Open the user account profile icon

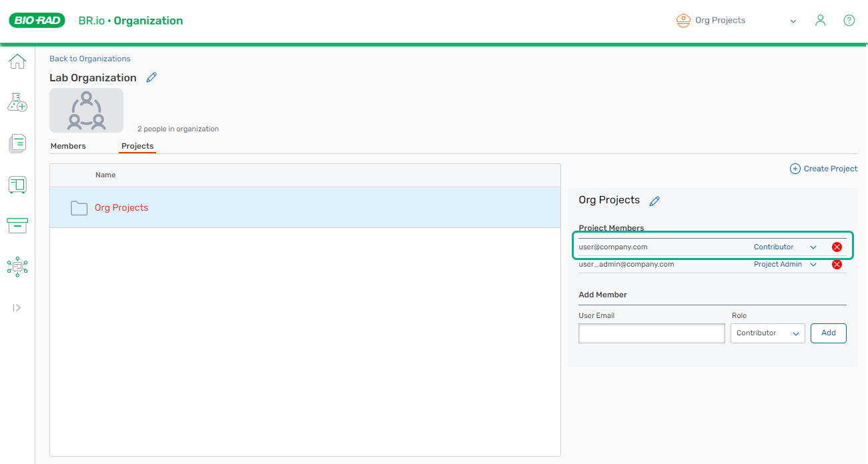coord(820,21)
